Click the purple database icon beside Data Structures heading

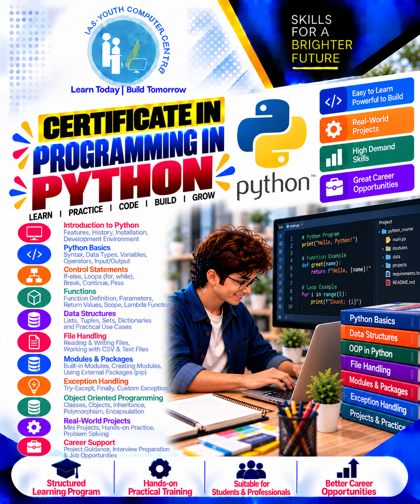[x=34, y=320]
